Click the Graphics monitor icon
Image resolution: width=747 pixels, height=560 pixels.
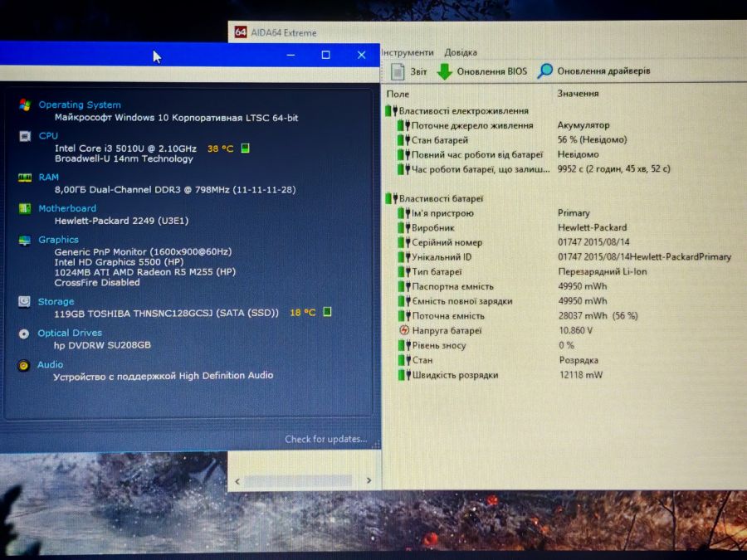(24, 241)
